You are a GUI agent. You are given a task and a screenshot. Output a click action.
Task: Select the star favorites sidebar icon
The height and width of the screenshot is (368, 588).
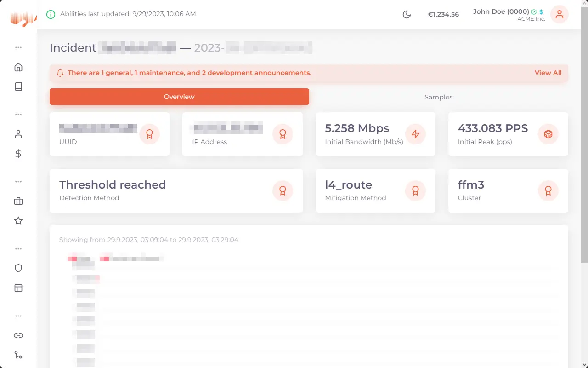coord(18,221)
